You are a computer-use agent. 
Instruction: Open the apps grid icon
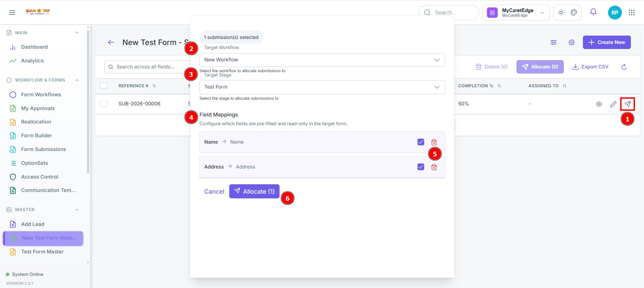(x=632, y=12)
